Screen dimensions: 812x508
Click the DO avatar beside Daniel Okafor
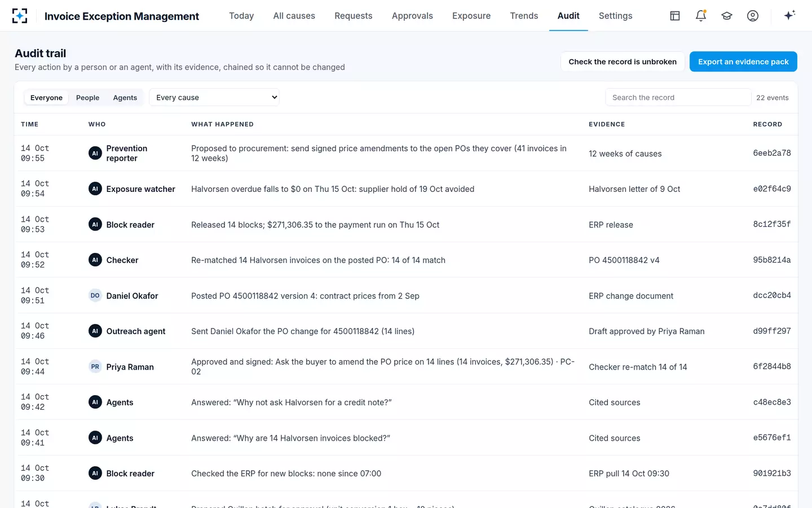pos(95,295)
